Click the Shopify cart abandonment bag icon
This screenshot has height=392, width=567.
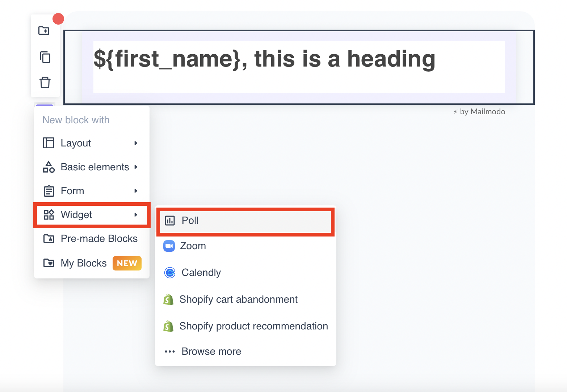click(168, 299)
